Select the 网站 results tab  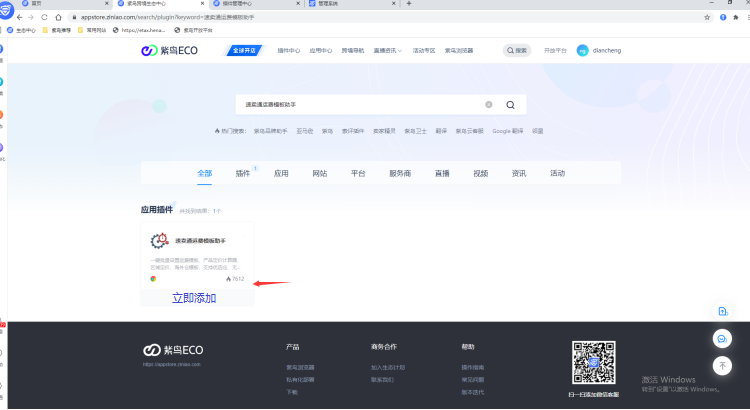tap(320, 173)
